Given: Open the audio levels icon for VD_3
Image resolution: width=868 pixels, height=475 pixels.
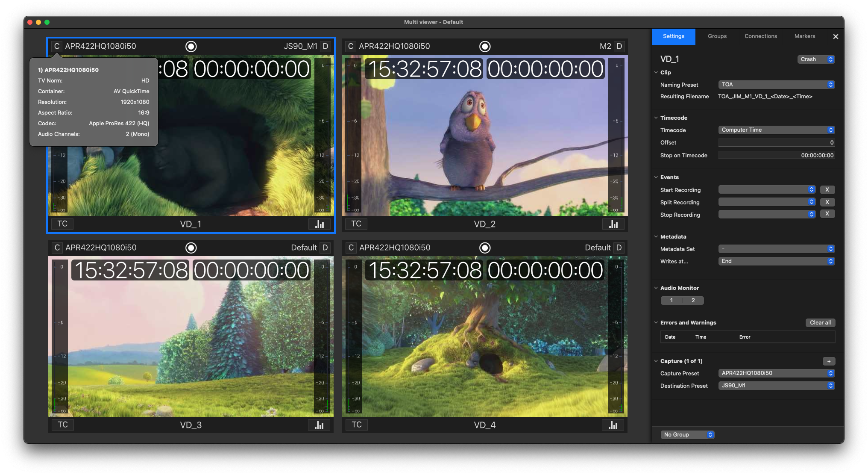Looking at the screenshot, I should [x=319, y=425].
